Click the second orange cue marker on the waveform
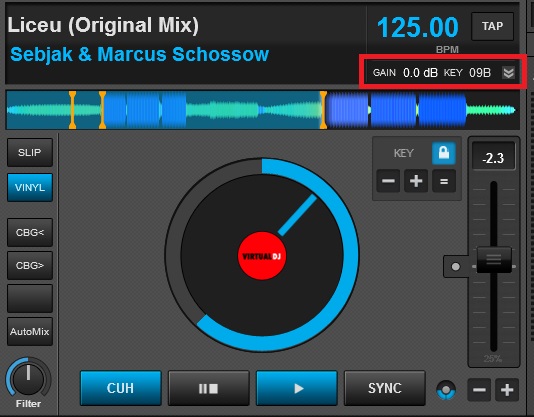Viewport: 534px width, 417px height. coord(103,110)
